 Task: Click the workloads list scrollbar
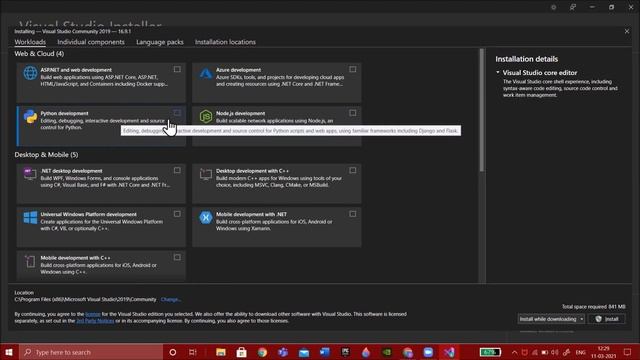(x=482, y=110)
